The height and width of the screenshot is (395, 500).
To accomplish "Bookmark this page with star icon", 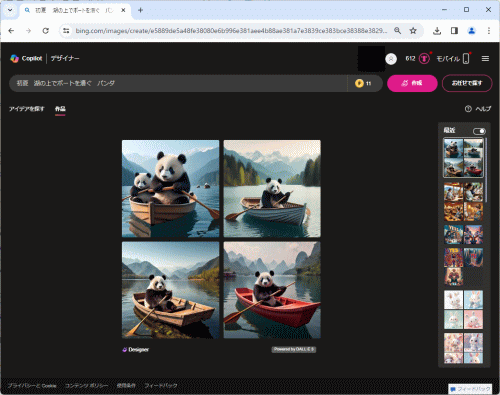I will point(413,31).
